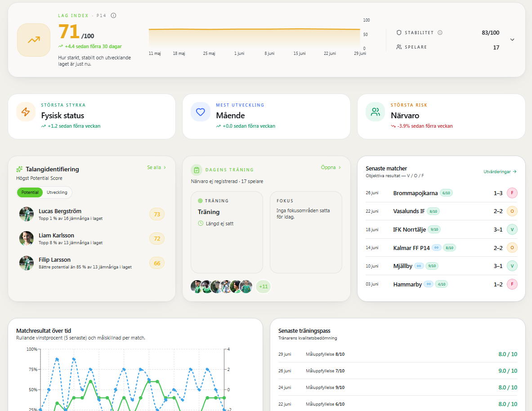The height and width of the screenshot is (411, 532).
Task: Click the people icon on Närvaro card
Action: coord(375,112)
